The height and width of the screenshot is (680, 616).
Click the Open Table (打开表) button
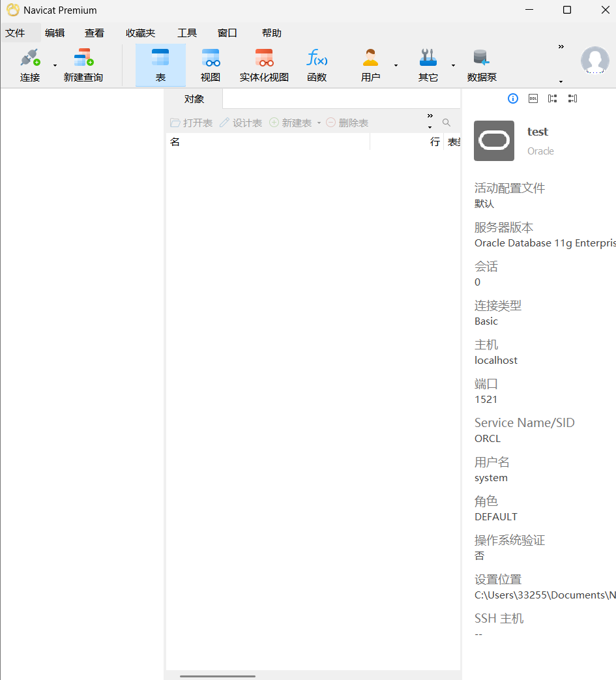click(x=191, y=123)
